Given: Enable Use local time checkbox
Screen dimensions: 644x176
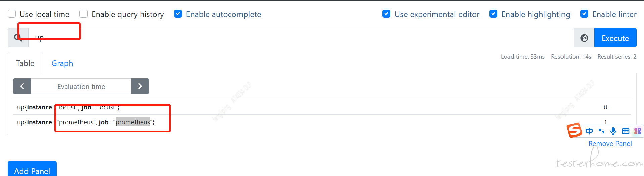Looking at the screenshot, I should [x=12, y=14].
